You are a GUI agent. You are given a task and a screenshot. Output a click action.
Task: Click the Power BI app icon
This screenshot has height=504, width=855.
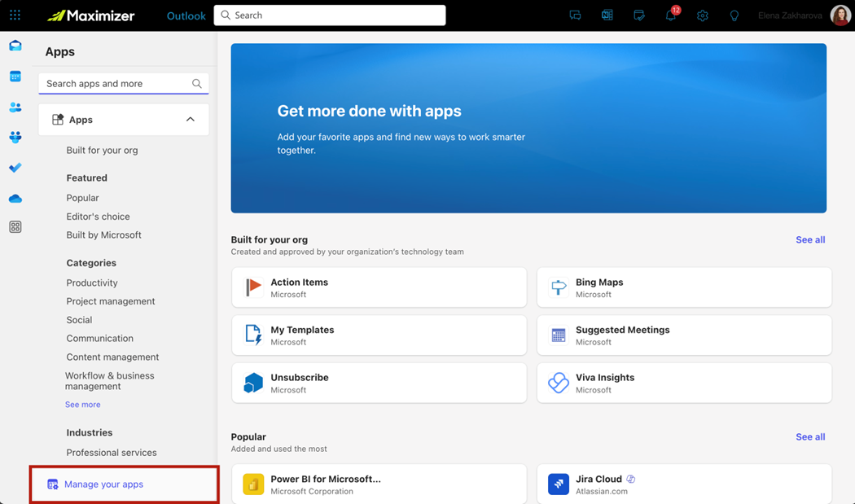coord(253,484)
